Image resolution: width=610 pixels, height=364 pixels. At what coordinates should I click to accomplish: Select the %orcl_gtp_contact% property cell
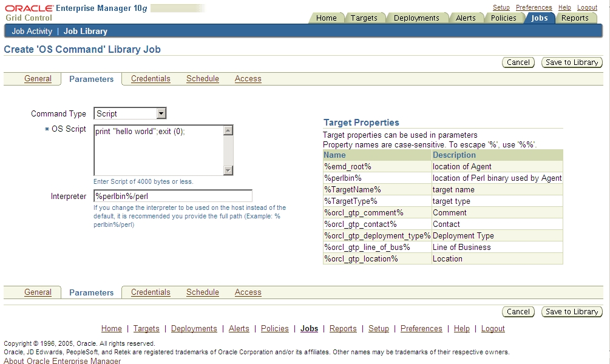click(x=378, y=224)
